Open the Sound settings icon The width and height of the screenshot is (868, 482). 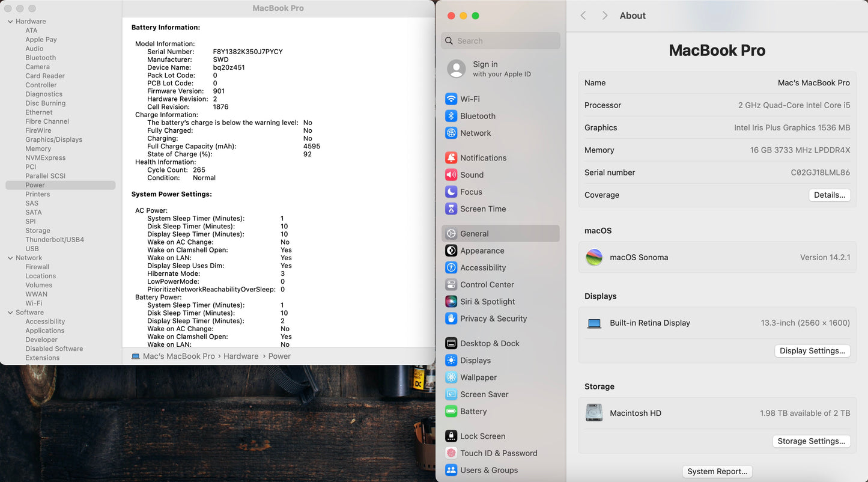tap(451, 175)
